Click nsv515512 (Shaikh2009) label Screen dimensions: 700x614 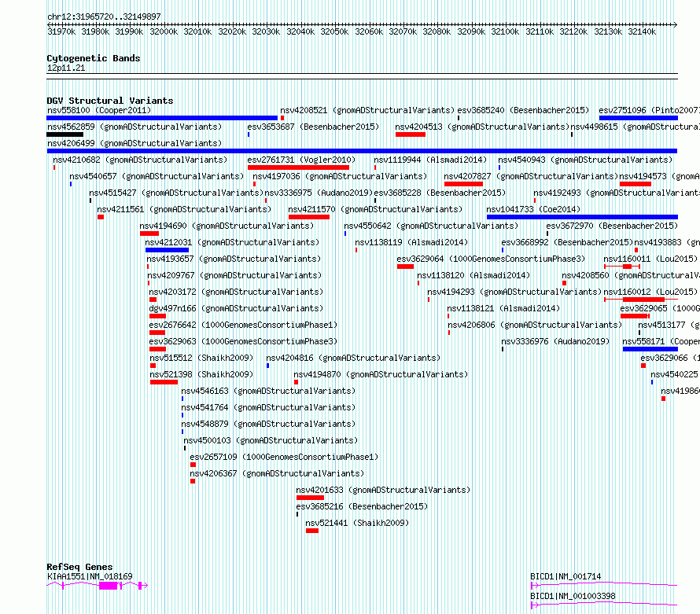click(x=201, y=358)
